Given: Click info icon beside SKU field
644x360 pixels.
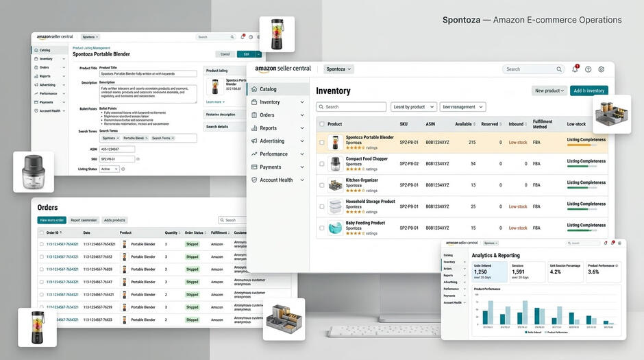Looking at the screenshot, I should [x=138, y=159].
